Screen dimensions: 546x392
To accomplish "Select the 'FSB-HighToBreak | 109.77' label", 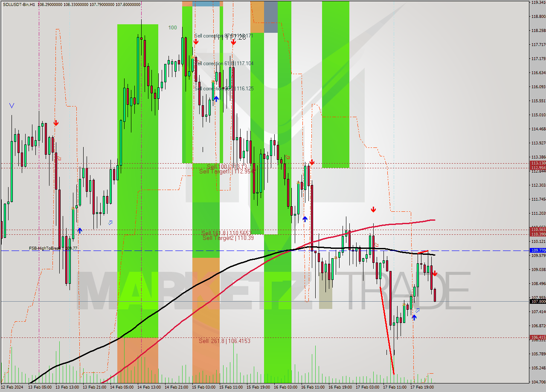I will point(53,248).
